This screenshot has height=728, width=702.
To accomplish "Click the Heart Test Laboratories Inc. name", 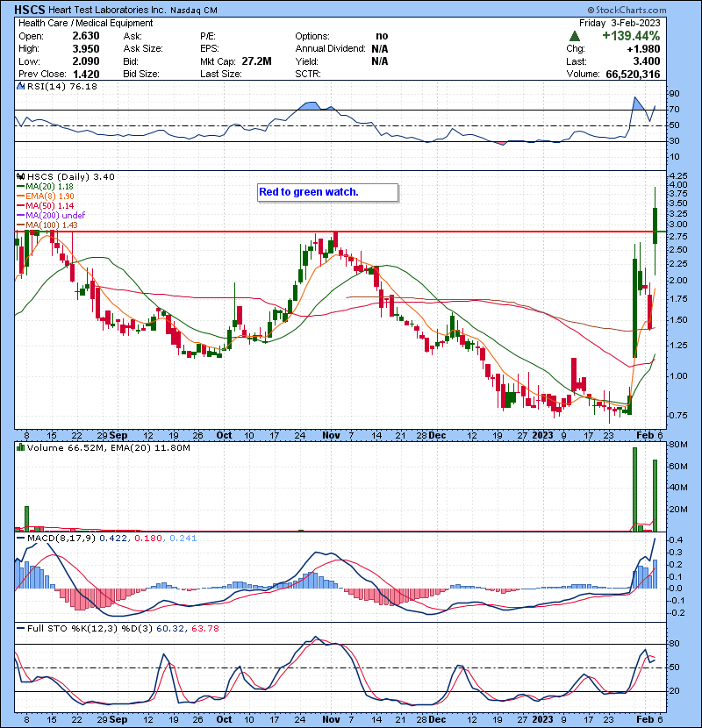I will (x=107, y=10).
